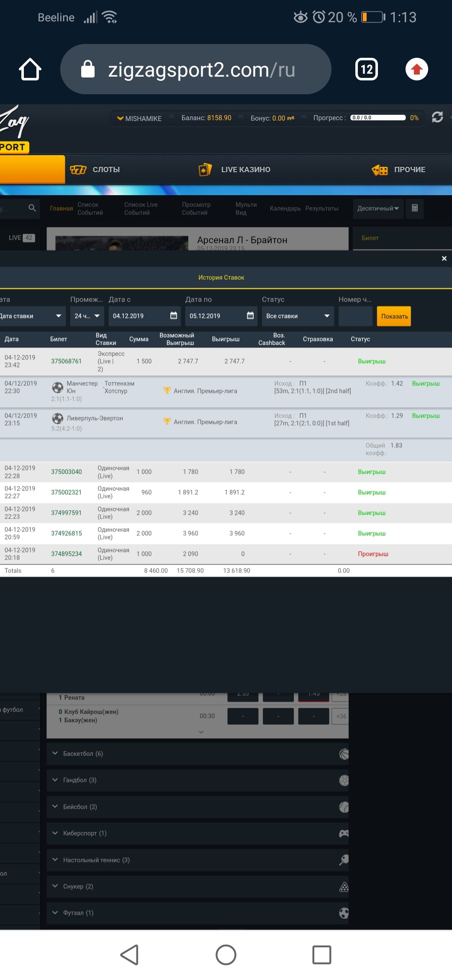
Task: Open the calculator icon next to Десятичный
Action: [x=415, y=208]
